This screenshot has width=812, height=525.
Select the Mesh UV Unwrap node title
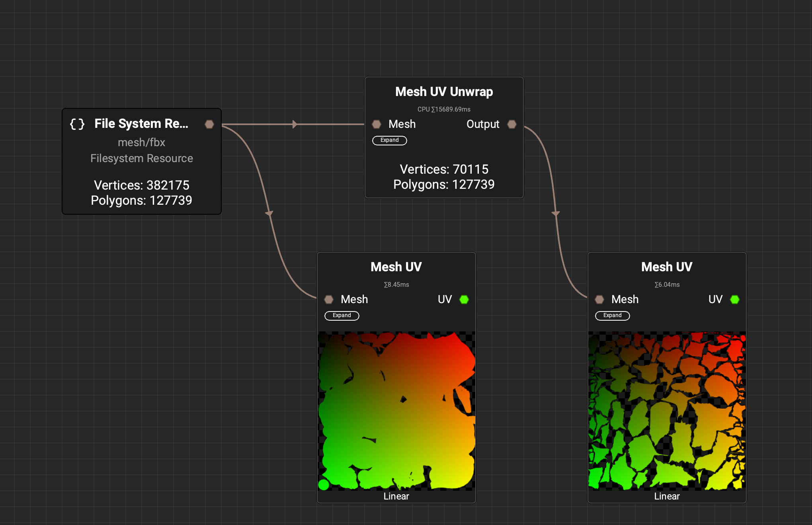[x=444, y=92]
